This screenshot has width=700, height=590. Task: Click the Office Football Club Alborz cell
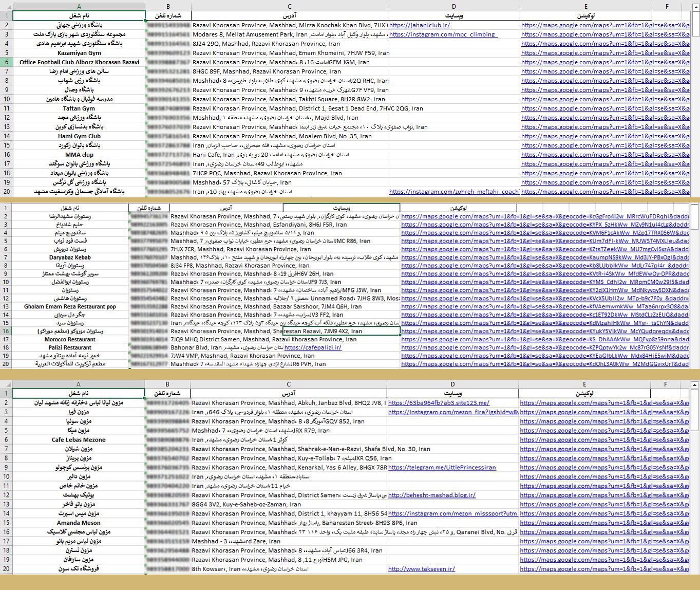(79, 62)
